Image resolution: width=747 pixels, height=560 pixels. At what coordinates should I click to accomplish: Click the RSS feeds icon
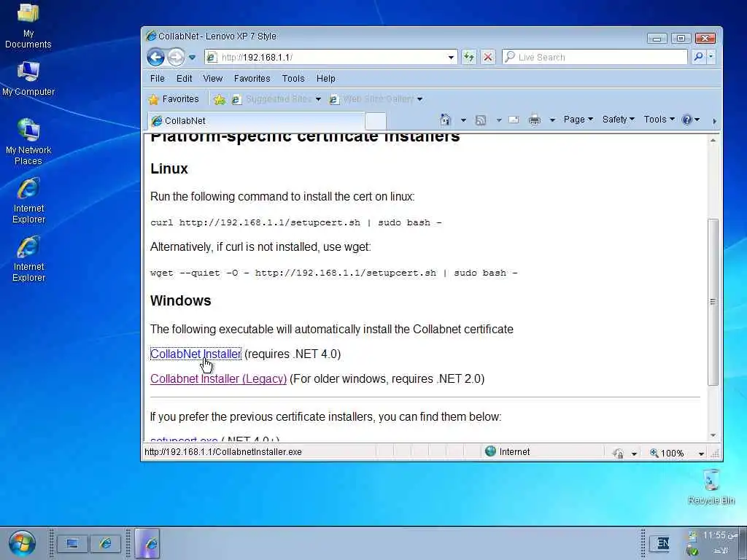click(481, 120)
